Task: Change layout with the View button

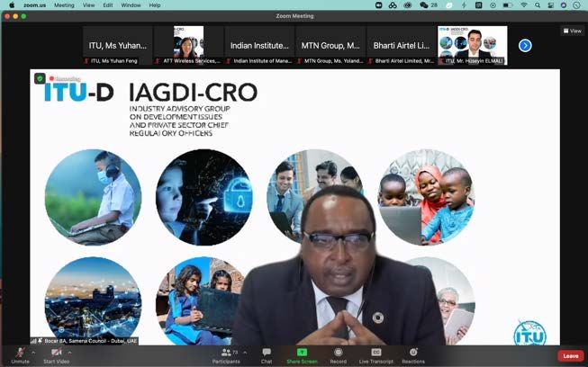Action: click(x=573, y=31)
